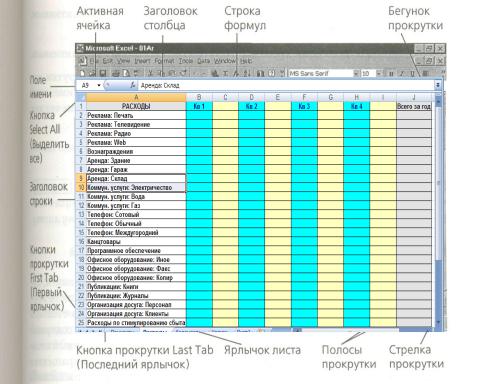Toggle Italic formatting button

[x=401, y=73]
